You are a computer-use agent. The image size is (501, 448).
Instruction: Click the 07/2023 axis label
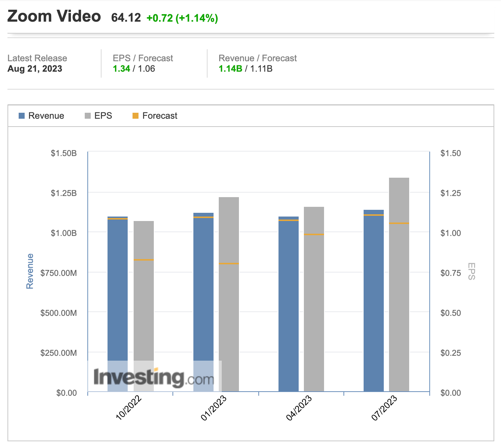click(x=384, y=408)
